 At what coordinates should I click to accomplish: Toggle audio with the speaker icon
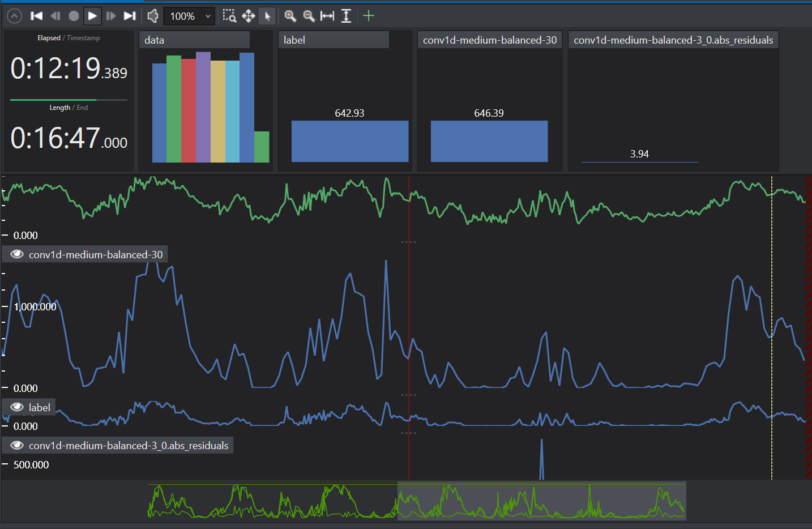coord(153,16)
